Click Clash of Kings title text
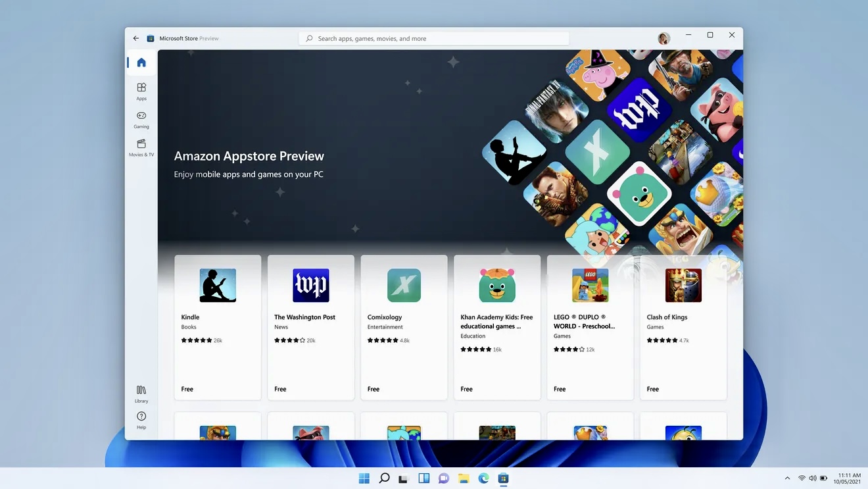Screen dimensions: 868x489 [667, 317]
